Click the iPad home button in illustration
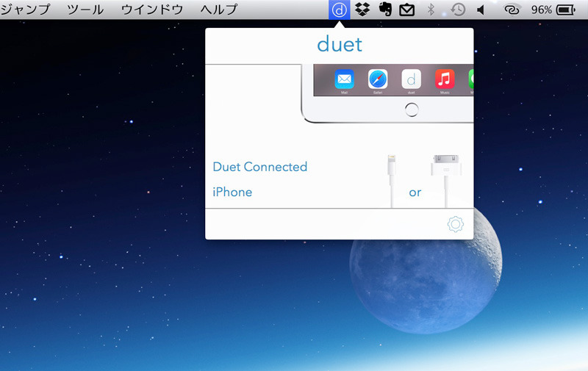The height and width of the screenshot is (371, 588). (x=412, y=110)
